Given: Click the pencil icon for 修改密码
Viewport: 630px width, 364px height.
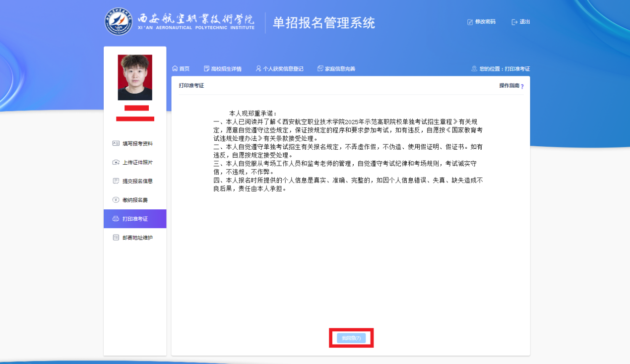Looking at the screenshot, I should 470,22.
